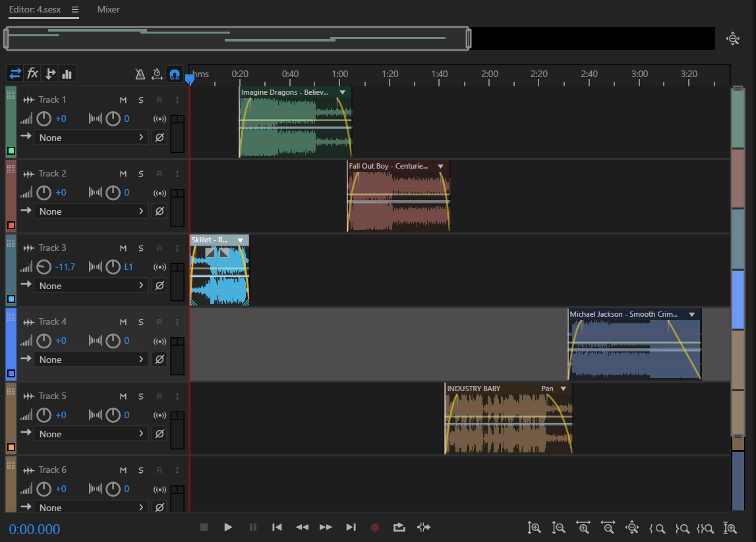
Task: Solo Track 3
Action: pyautogui.click(x=140, y=248)
